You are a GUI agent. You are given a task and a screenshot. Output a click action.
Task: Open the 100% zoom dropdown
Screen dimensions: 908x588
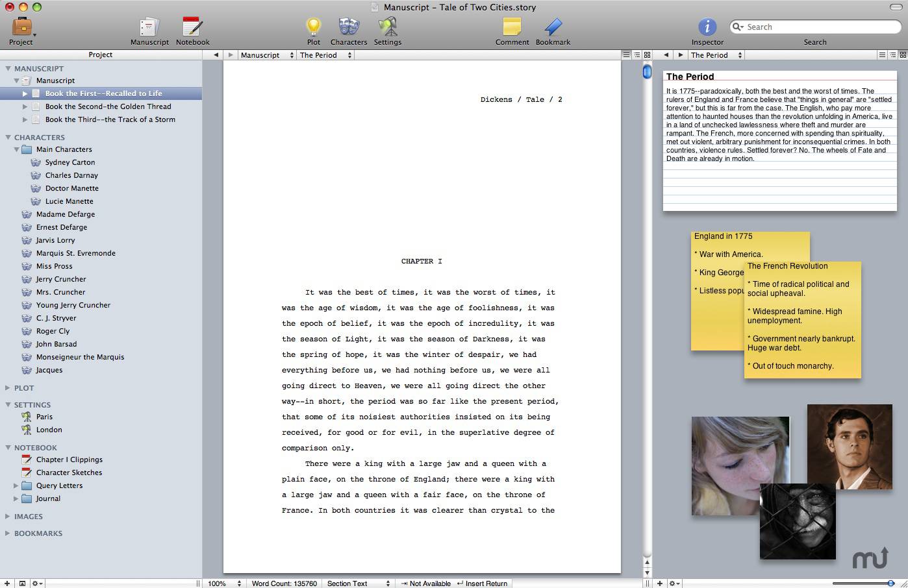pos(224,583)
